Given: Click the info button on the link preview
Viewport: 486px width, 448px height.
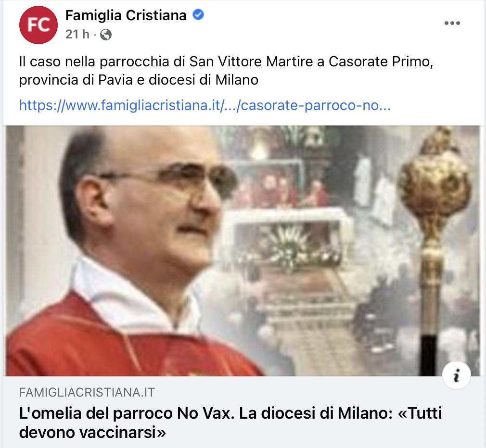Looking at the screenshot, I should tap(457, 375).
